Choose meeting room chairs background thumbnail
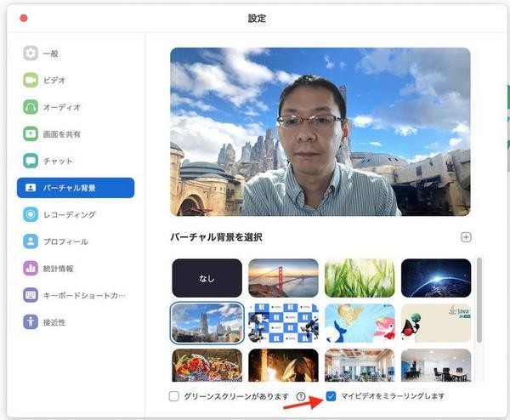510x420 pixels. [436, 366]
